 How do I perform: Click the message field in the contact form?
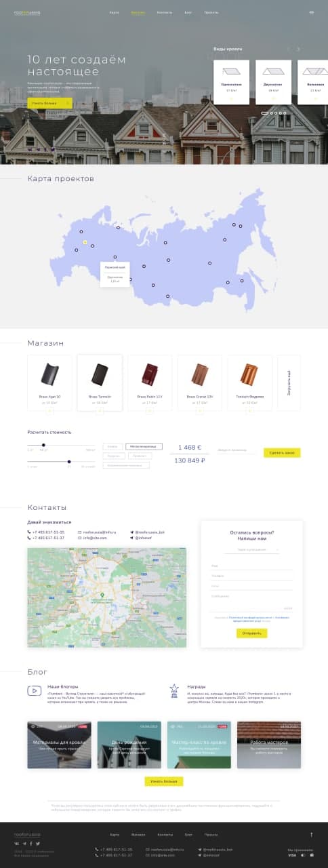pyautogui.click(x=252, y=602)
